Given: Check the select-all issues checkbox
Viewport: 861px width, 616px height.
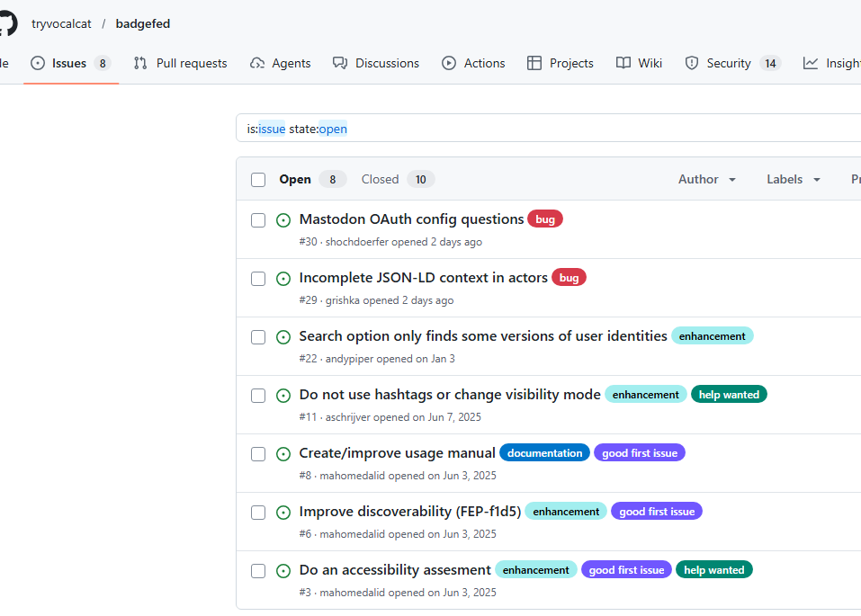Looking at the screenshot, I should [258, 179].
